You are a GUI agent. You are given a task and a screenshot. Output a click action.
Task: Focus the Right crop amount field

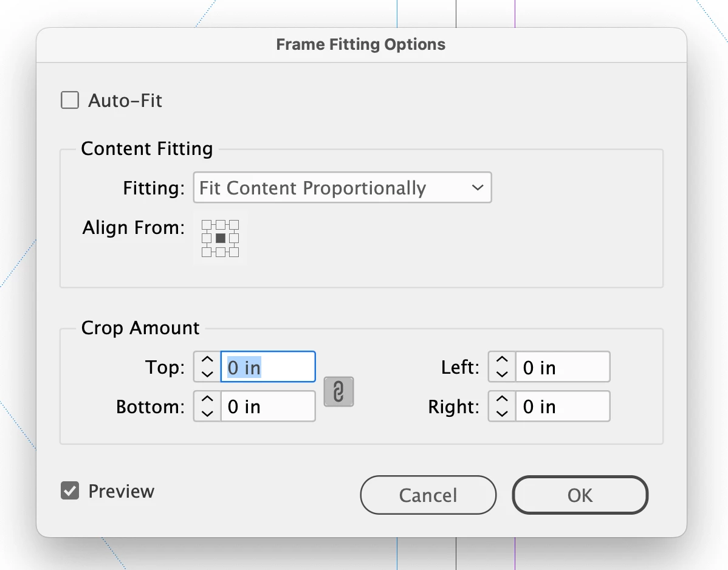click(x=562, y=407)
